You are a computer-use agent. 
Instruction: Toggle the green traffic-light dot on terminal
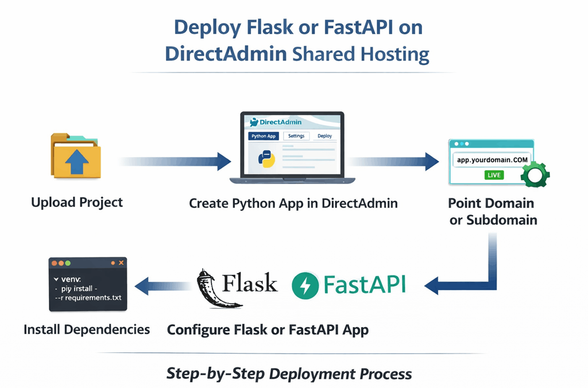pyautogui.click(x=68, y=263)
